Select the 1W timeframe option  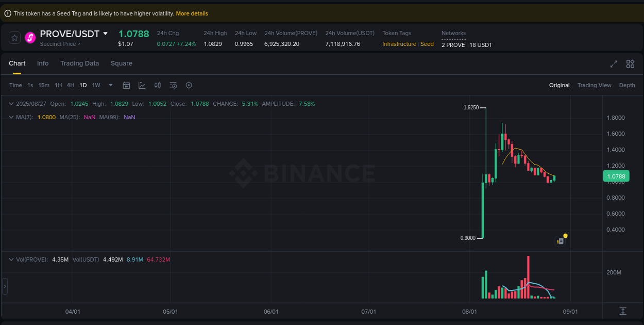click(x=96, y=85)
